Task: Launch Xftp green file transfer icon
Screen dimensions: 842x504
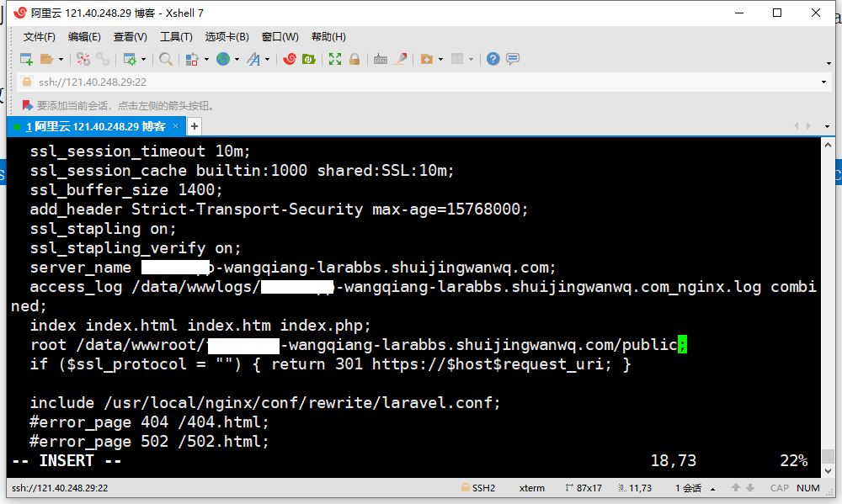Action: pyautogui.click(x=309, y=59)
